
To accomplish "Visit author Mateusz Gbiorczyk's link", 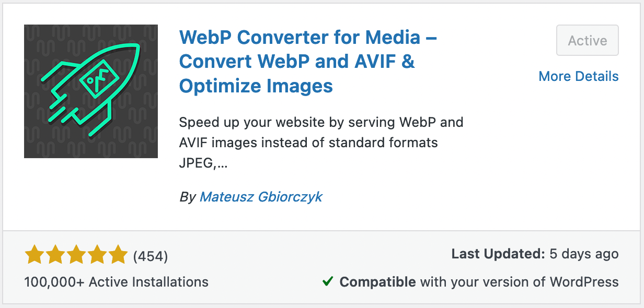I will tap(261, 197).
